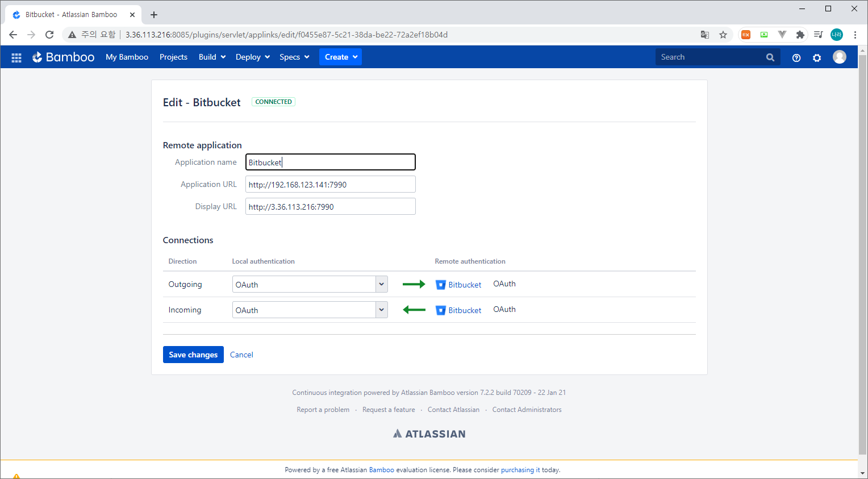Open the Bamboo app switcher grid icon
868x479 pixels.
[x=16, y=57]
